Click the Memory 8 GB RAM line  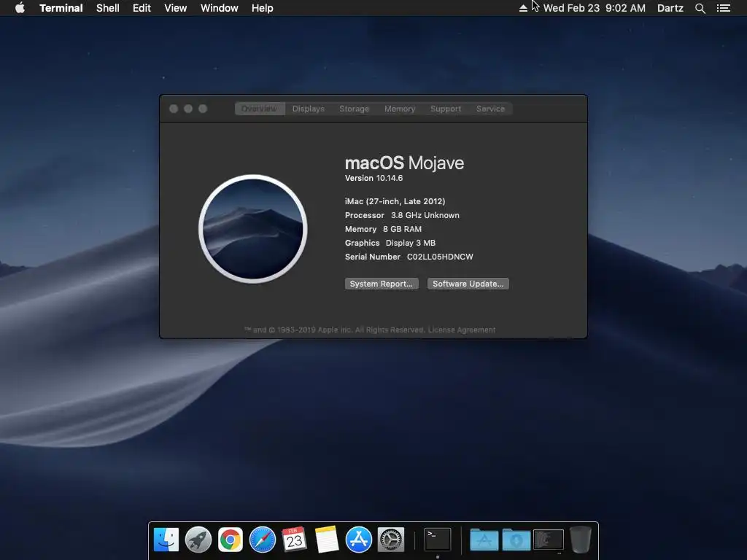pyautogui.click(x=383, y=229)
